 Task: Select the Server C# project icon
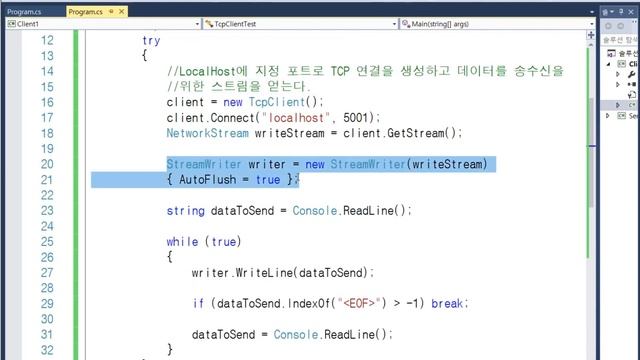(622, 116)
